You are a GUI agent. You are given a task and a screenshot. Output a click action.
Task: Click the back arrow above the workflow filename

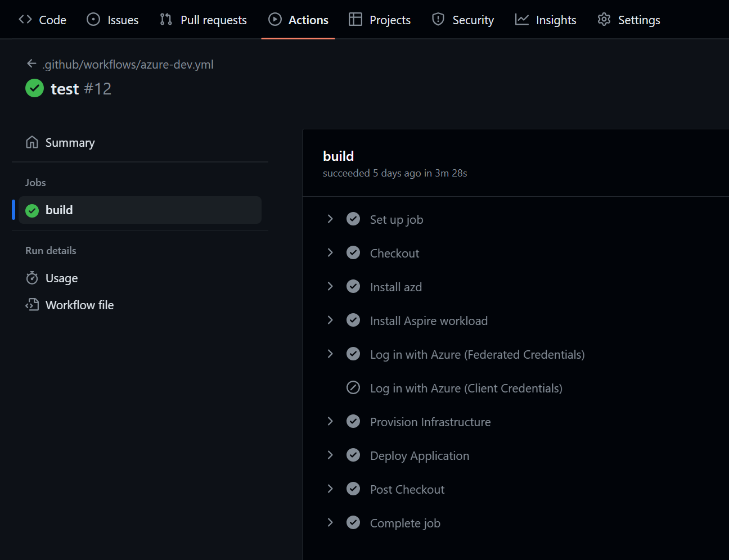coord(32,64)
